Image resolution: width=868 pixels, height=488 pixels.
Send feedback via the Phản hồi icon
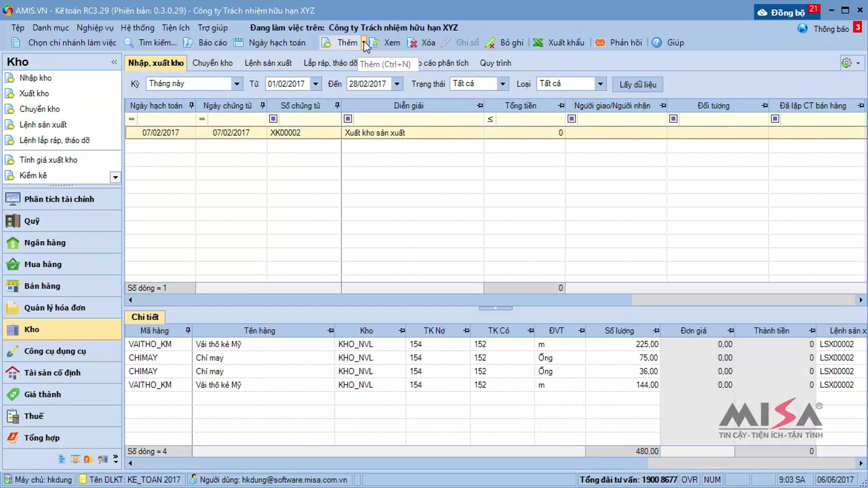click(600, 43)
